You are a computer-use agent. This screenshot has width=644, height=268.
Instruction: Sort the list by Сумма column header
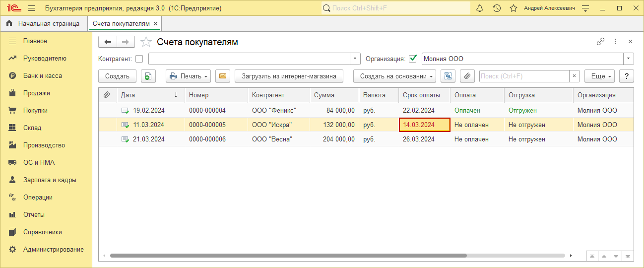click(324, 95)
